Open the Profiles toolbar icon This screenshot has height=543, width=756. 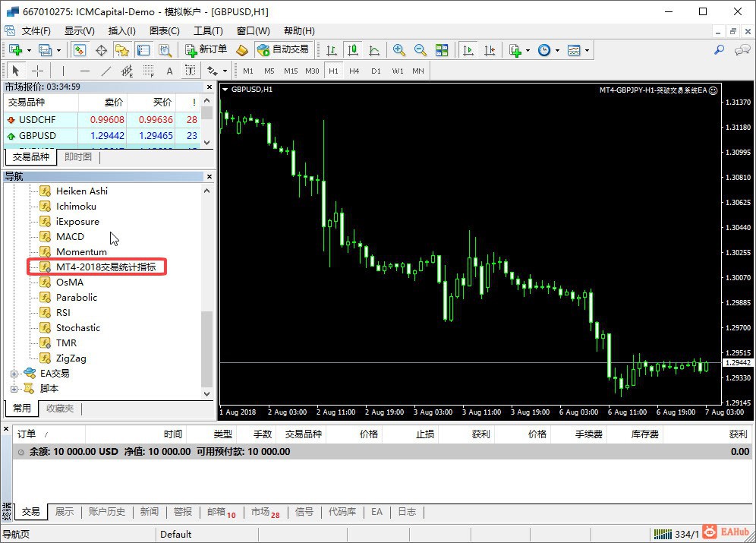45,50
